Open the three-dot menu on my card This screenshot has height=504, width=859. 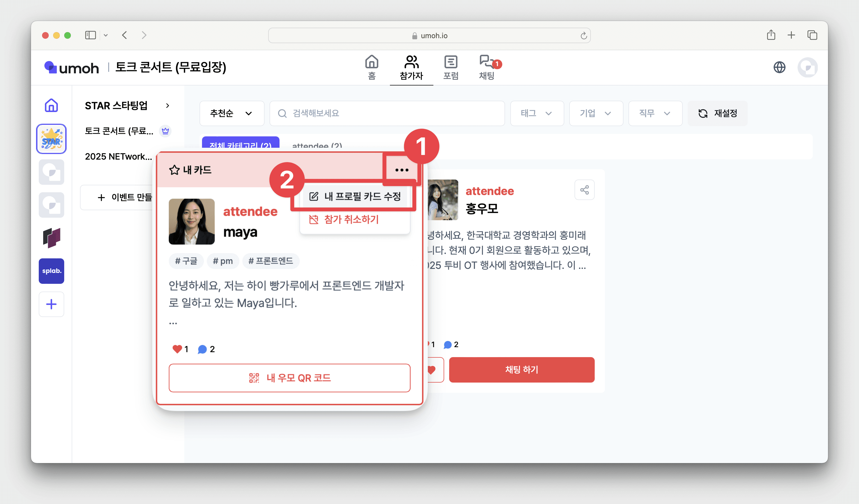(402, 170)
